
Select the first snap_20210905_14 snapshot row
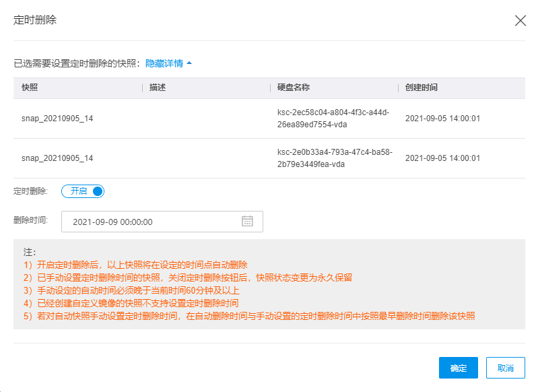tap(57, 119)
